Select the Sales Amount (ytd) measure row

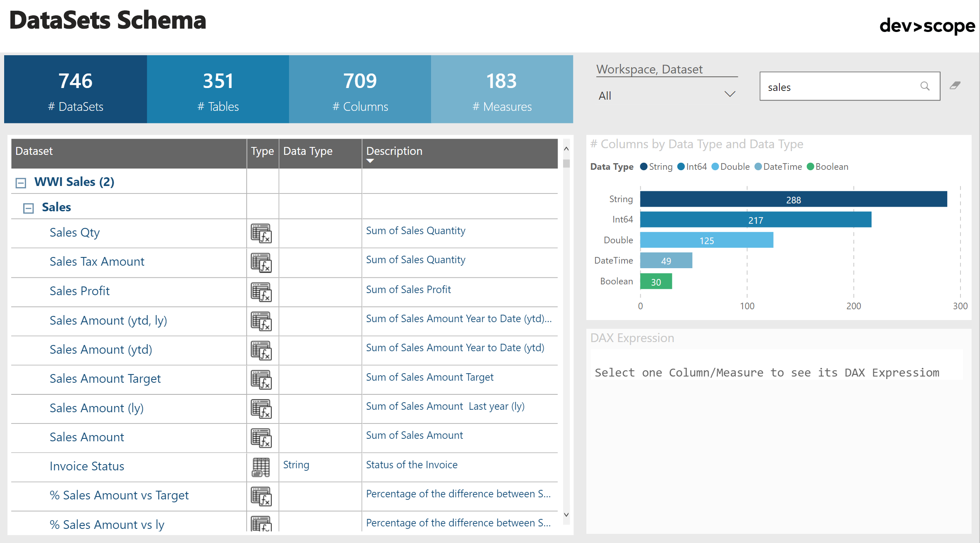tap(101, 350)
